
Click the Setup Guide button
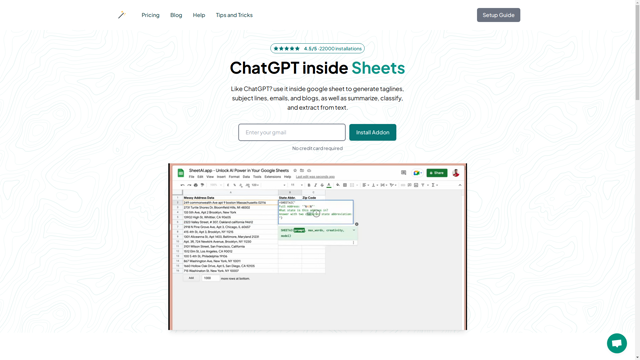coord(498,15)
